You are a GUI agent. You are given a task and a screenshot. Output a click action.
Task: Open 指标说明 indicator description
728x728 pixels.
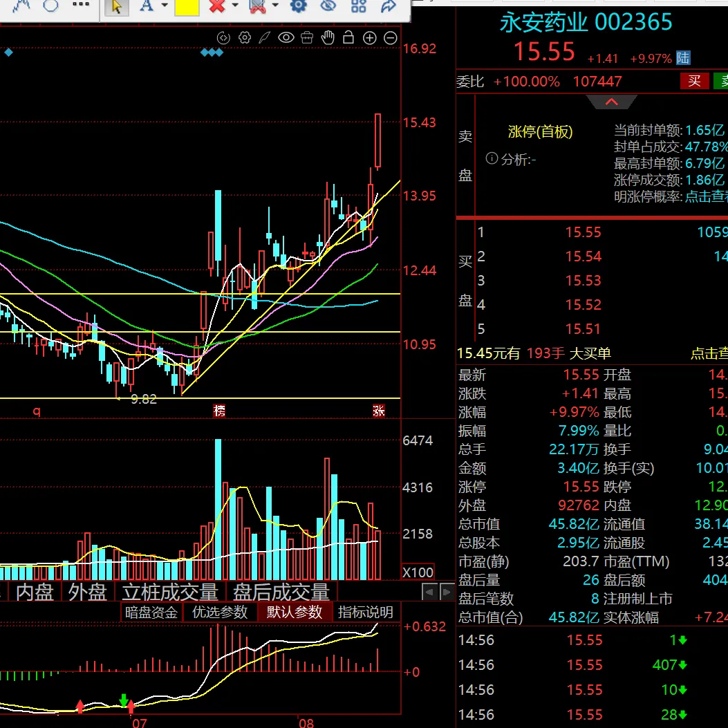click(366, 613)
